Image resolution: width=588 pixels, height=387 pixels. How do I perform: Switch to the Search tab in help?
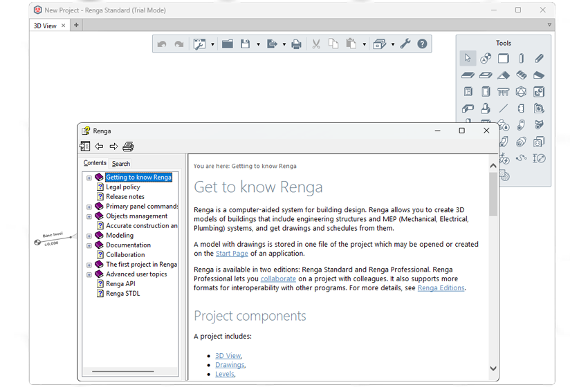coord(121,164)
